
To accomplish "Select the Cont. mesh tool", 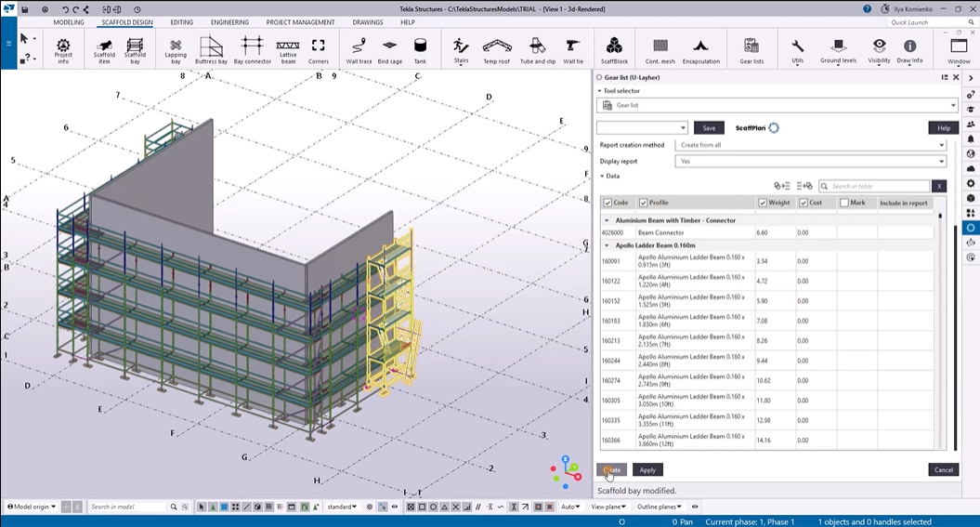I will pos(660,51).
